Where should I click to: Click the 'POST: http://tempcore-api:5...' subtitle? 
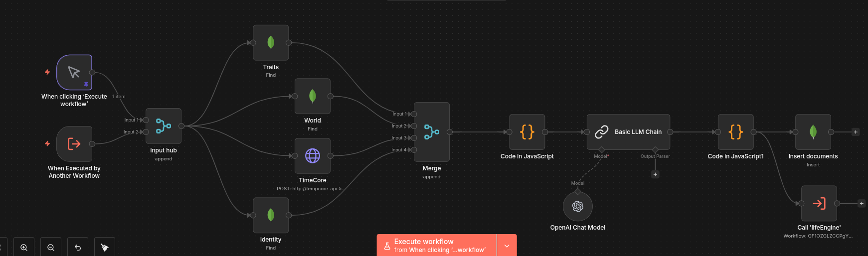(x=311, y=189)
